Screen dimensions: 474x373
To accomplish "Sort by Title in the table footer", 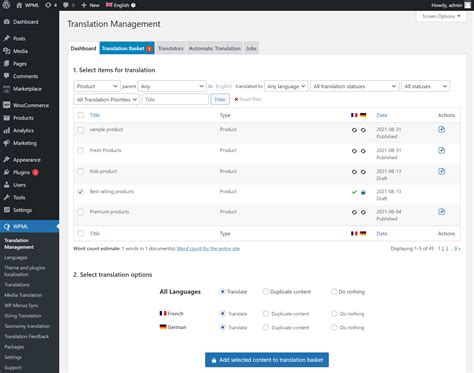I will point(95,234).
